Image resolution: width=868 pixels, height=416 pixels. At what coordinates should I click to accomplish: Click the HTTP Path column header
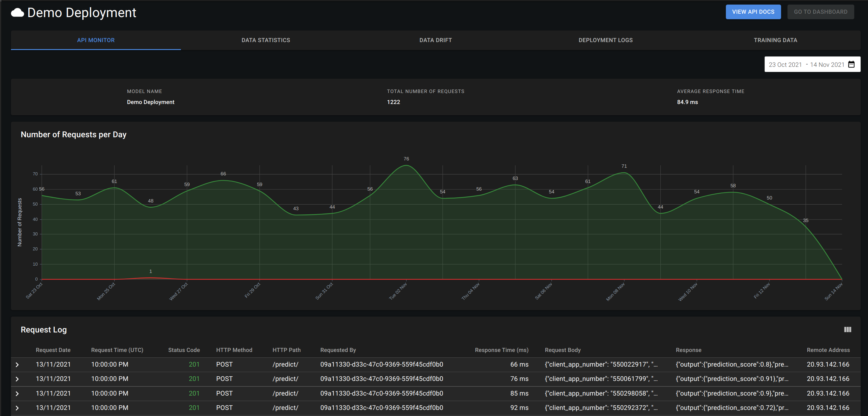point(286,350)
